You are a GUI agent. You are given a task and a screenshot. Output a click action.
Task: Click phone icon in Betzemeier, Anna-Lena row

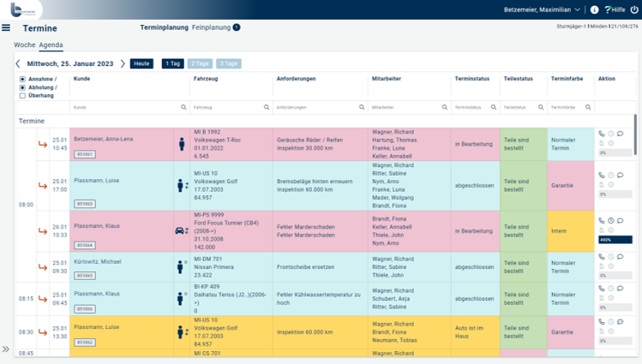[x=602, y=134]
